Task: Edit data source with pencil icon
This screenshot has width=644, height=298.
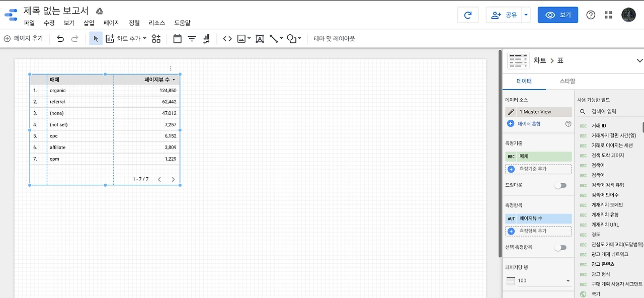Action: [511, 112]
